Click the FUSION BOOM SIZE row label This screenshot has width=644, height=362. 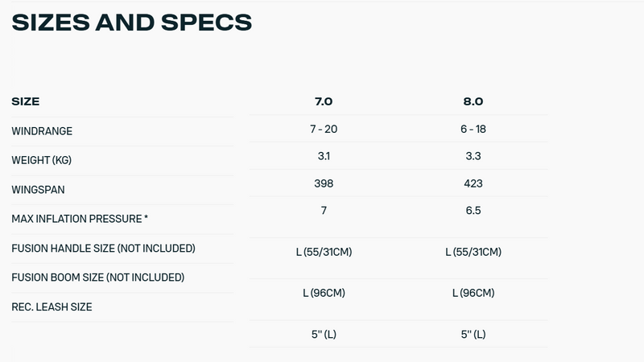click(98, 278)
